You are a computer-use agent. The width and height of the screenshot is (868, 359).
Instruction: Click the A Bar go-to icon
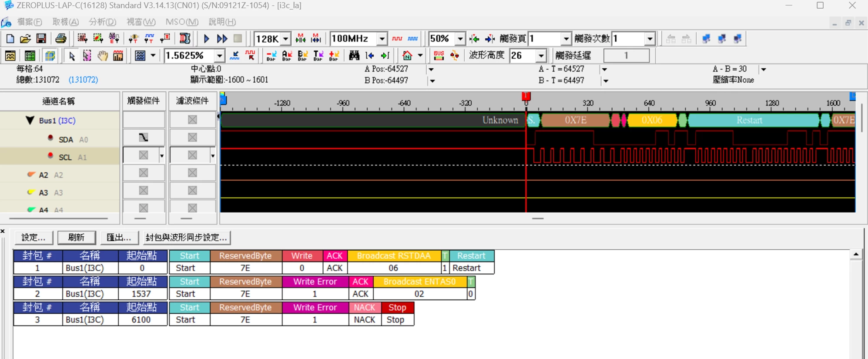click(x=287, y=56)
